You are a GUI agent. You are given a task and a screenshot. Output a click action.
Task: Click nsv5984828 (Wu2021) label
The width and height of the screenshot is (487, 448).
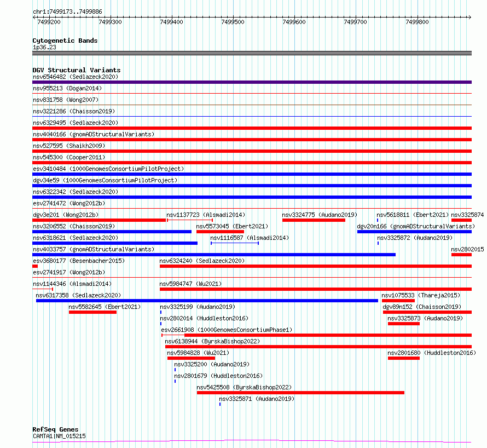(198, 353)
